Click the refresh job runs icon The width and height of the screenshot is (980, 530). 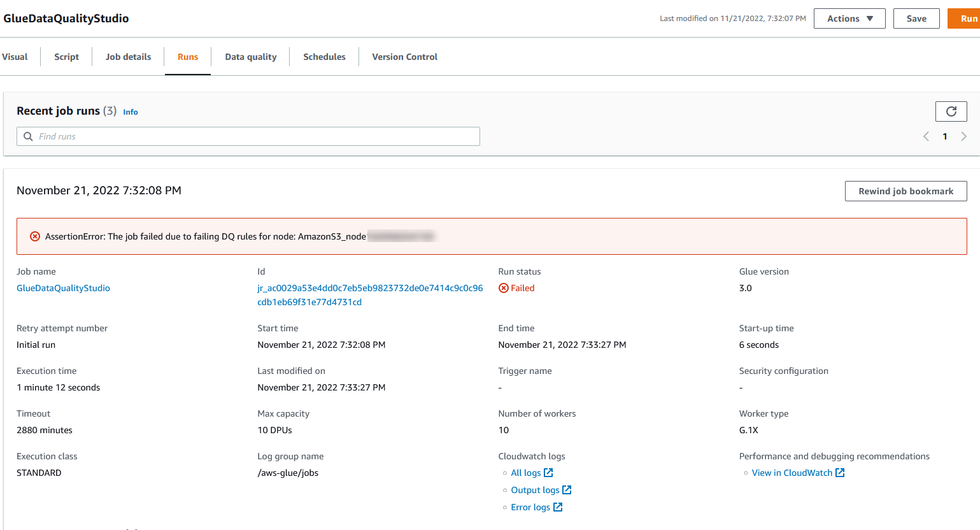coord(951,111)
